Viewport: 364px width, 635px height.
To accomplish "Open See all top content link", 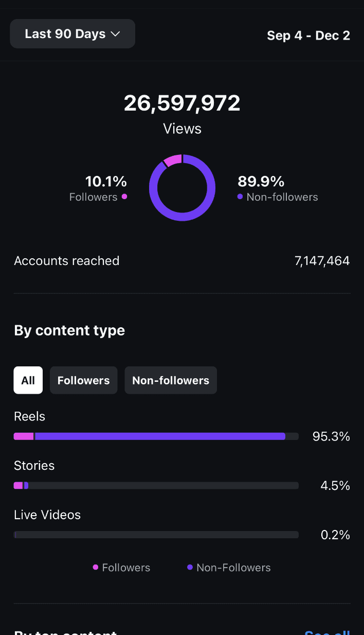I will click(x=327, y=632).
